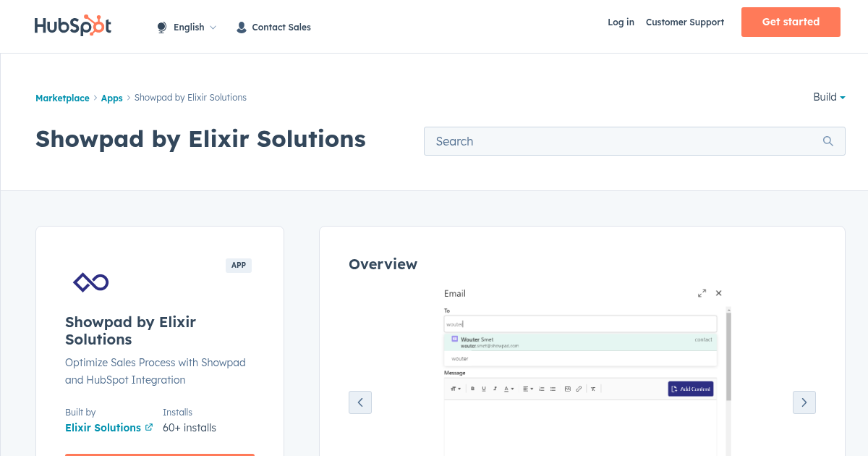Open the English language selector

189,27
